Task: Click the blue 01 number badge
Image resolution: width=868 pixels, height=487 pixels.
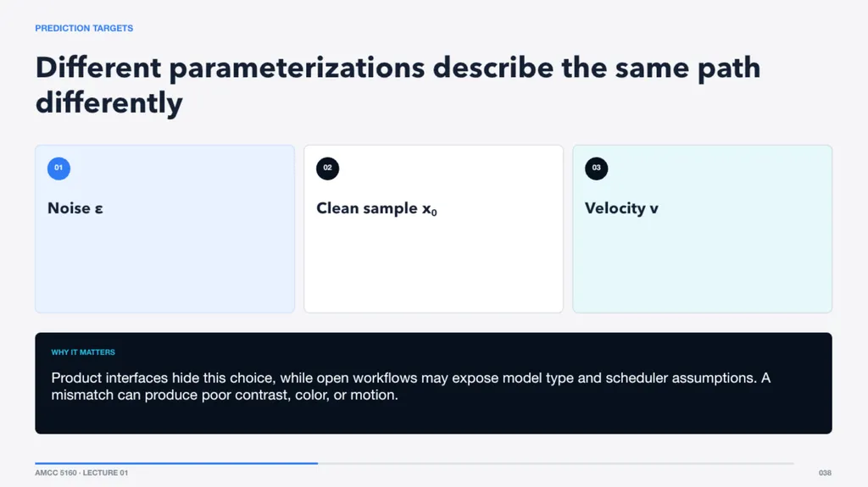Action: click(x=58, y=169)
